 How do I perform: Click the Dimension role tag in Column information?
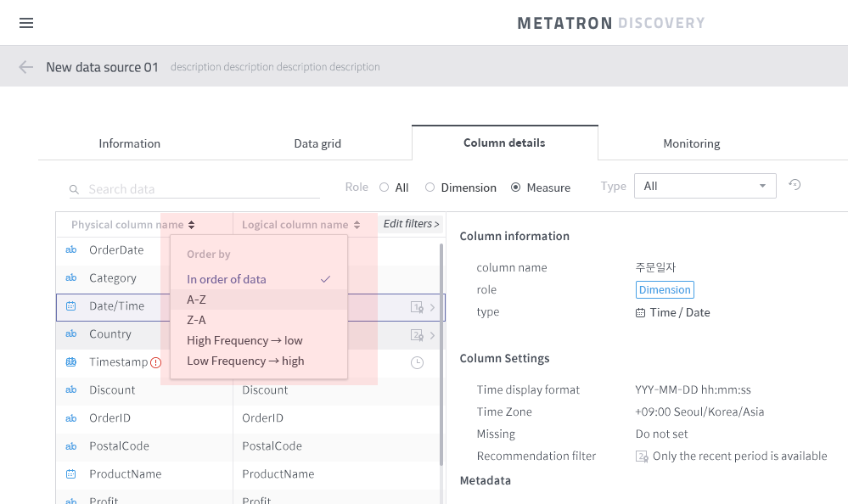665,289
